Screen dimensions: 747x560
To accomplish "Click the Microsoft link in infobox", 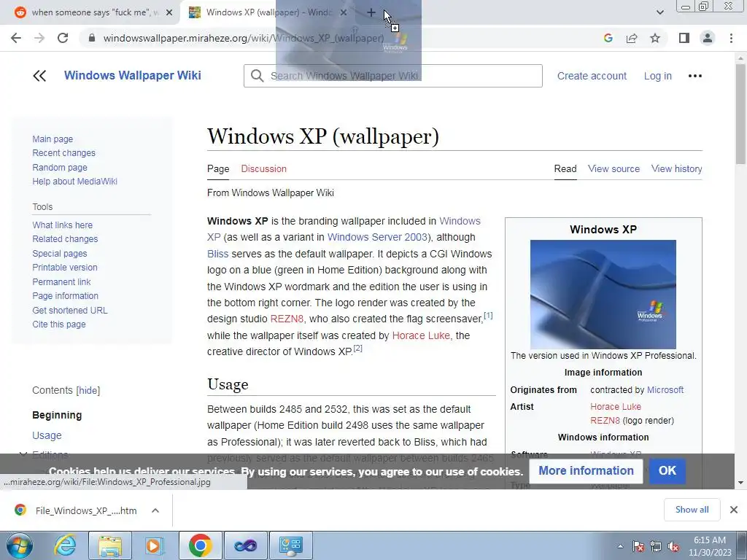I will click(x=665, y=390).
